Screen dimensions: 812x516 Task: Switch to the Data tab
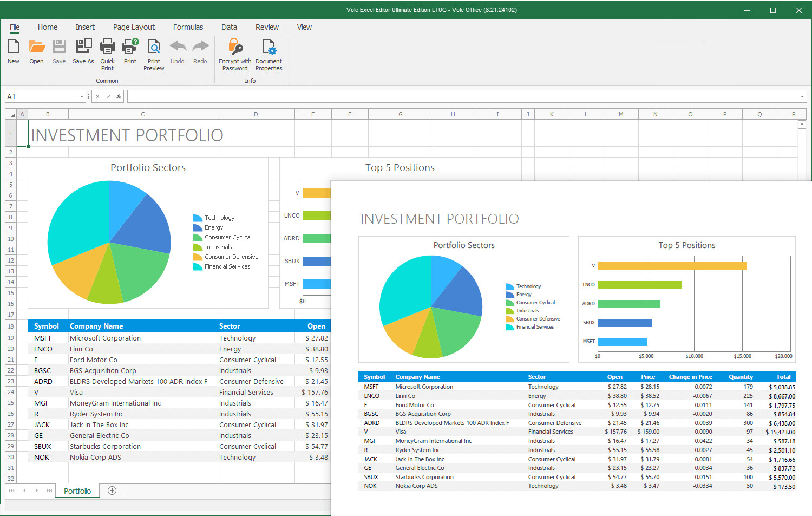(229, 27)
